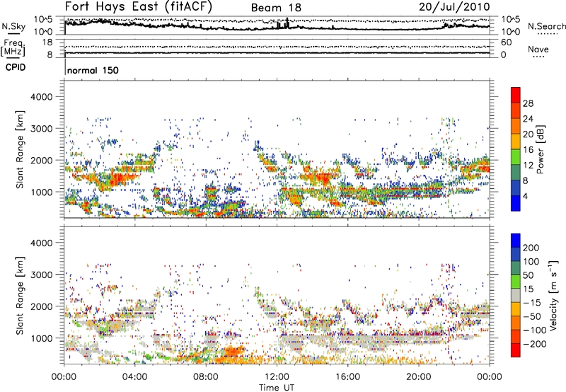This screenshot has width=566, height=392.
Task: Click the "08:00" time tick label
Action: (206, 376)
